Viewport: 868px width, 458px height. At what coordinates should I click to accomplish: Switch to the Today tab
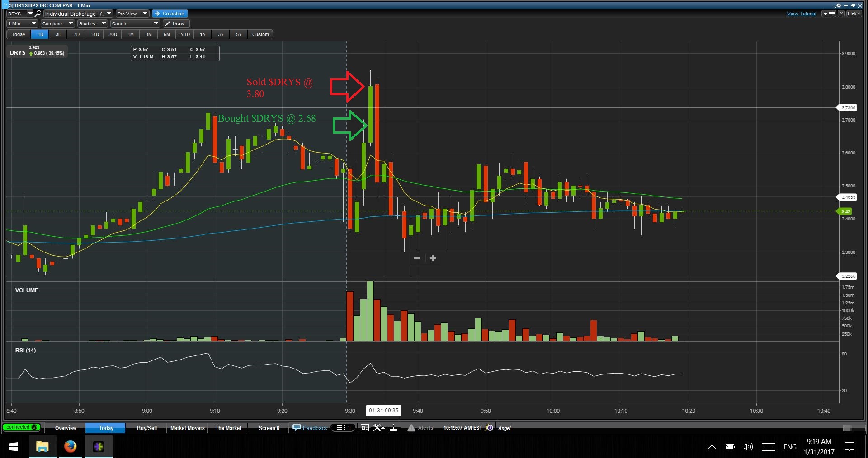(x=106, y=428)
